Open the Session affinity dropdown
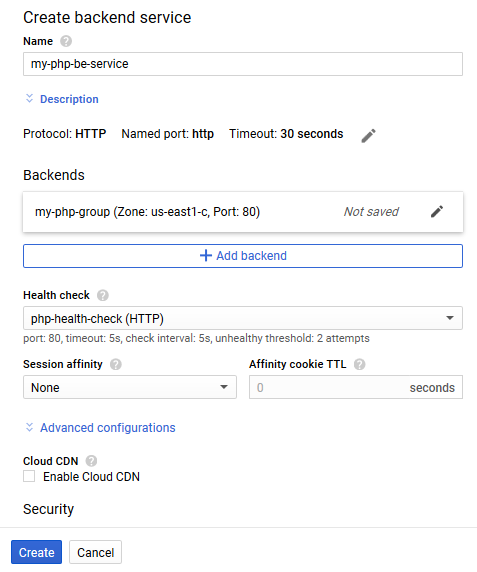Viewport: 477px width, 572px height. tap(130, 387)
